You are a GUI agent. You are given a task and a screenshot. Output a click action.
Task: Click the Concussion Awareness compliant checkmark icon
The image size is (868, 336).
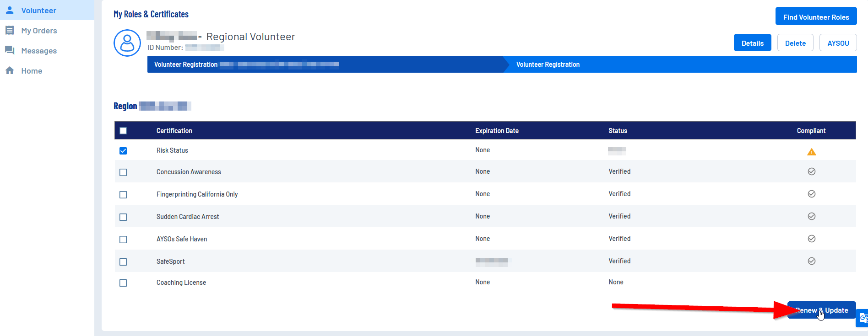[811, 171]
